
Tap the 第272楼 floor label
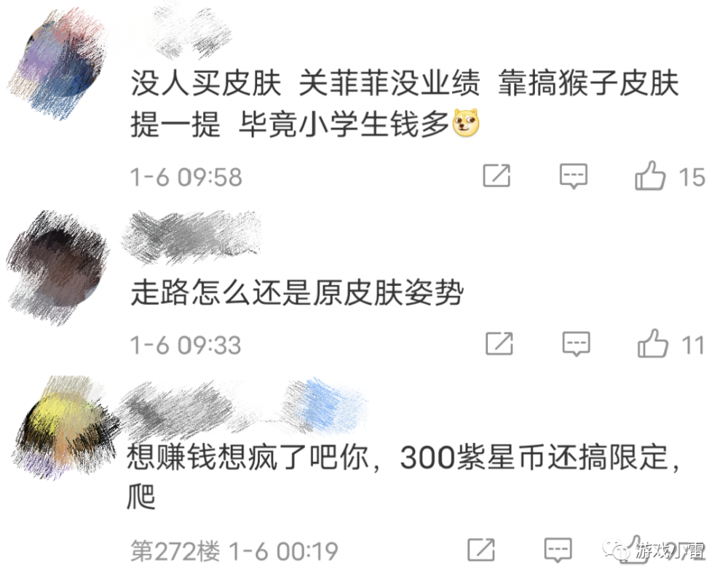pos(175,551)
